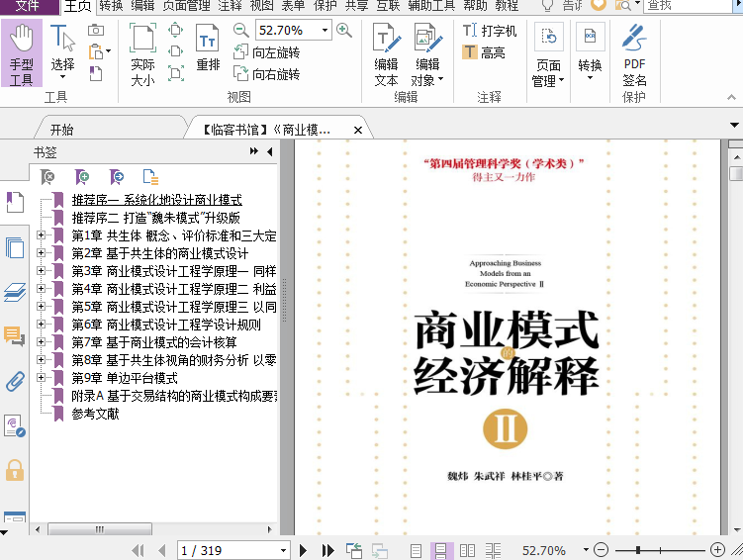Click the bookmark panel horizontal scrollbar

(x=100, y=529)
